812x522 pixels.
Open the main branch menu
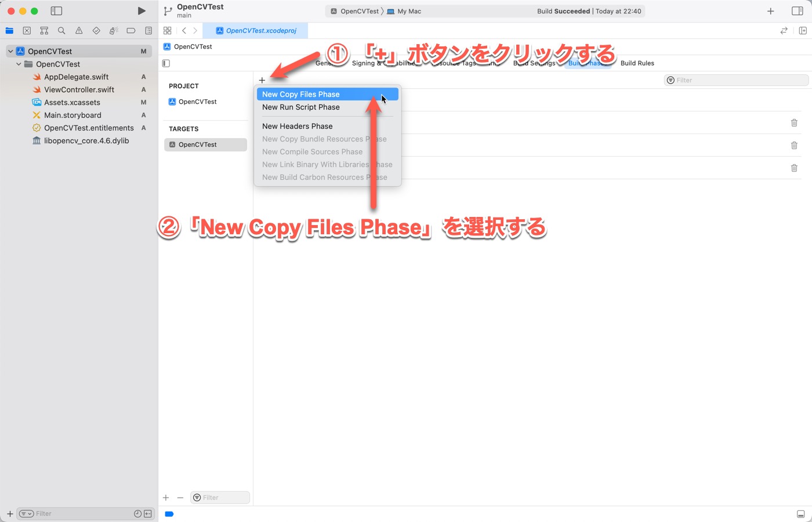pyautogui.click(x=184, y=16)
